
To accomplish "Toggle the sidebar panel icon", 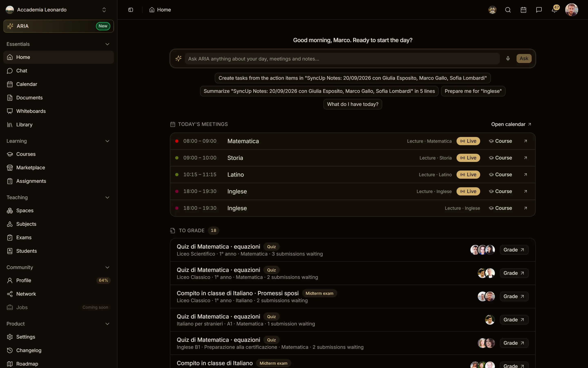I will pyautogui.click(x=130, y=10).
